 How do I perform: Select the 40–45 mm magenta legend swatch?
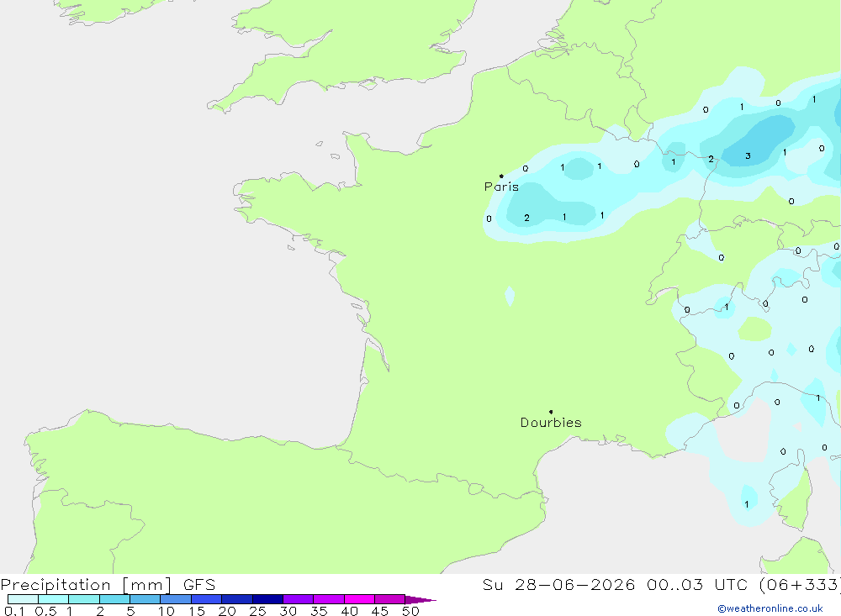coord(359,599)
